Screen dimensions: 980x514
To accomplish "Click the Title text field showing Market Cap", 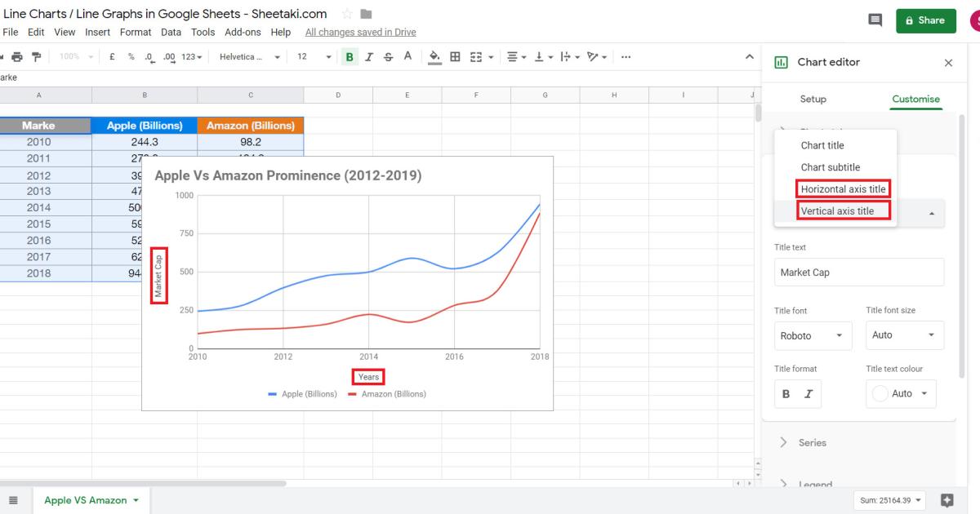I will tap(858, 272).
